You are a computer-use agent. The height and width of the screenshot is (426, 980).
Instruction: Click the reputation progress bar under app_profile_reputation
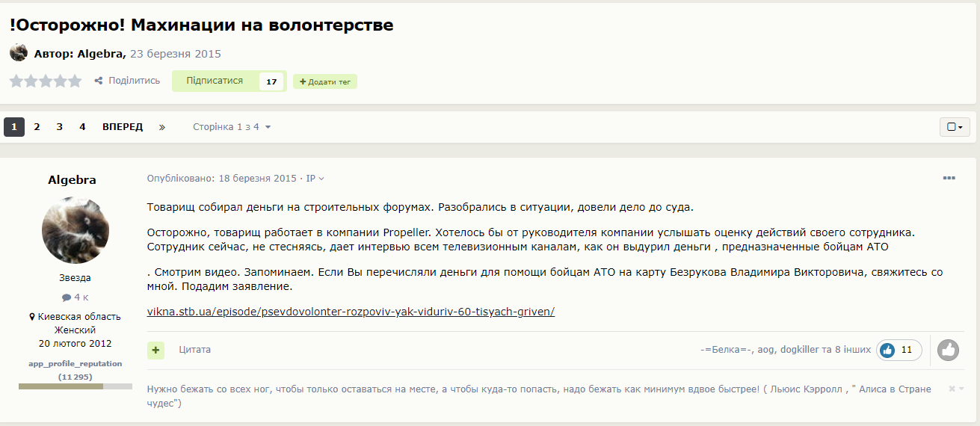pyautogui.click(x=70, y=386)
